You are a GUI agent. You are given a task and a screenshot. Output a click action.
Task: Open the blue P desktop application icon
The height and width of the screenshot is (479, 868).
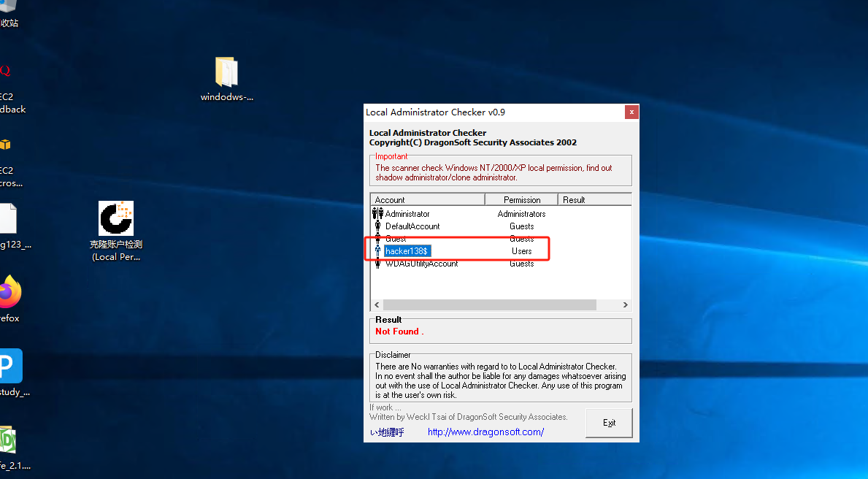pos(10,366)
